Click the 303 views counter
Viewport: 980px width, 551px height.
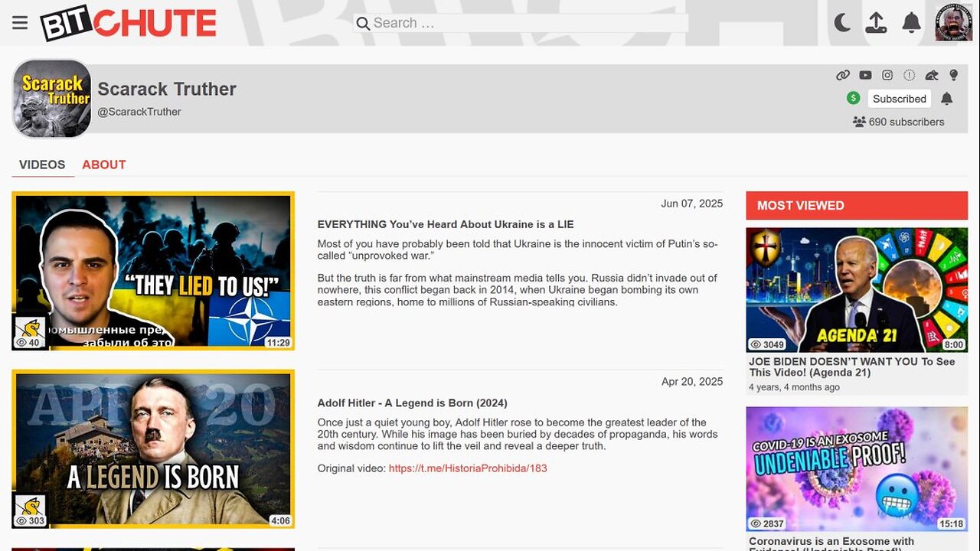tap(31, 521)
